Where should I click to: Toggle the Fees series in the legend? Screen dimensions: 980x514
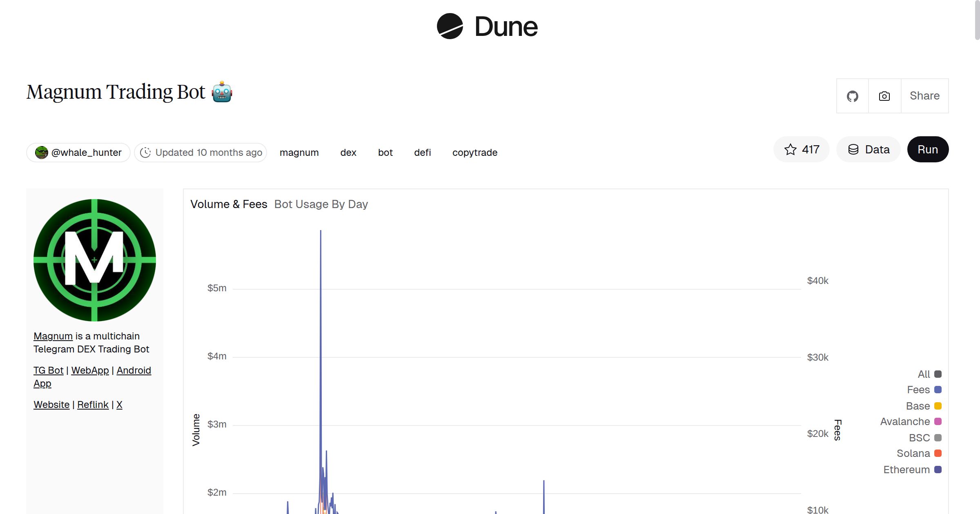pos(919,390)
